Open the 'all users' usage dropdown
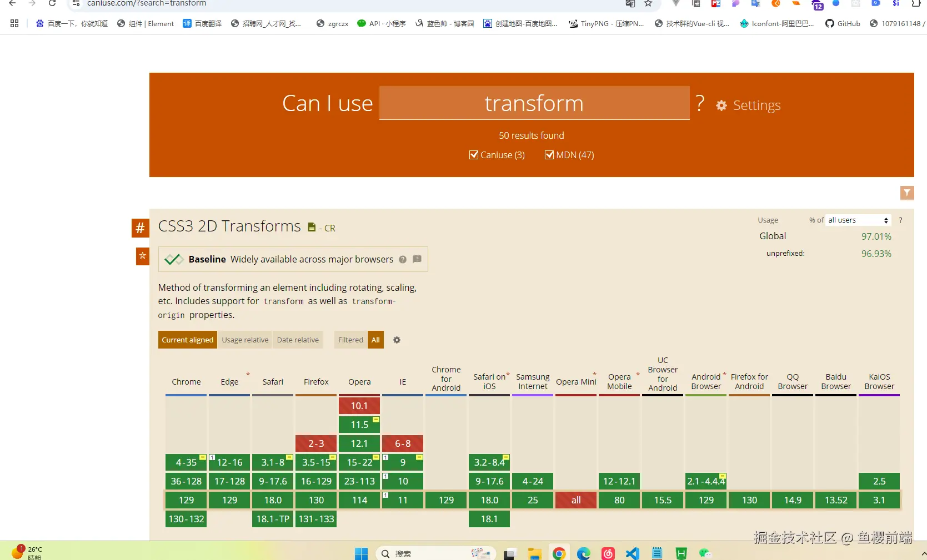The width and height of the screenshot is (927, 560). point(858,220)
